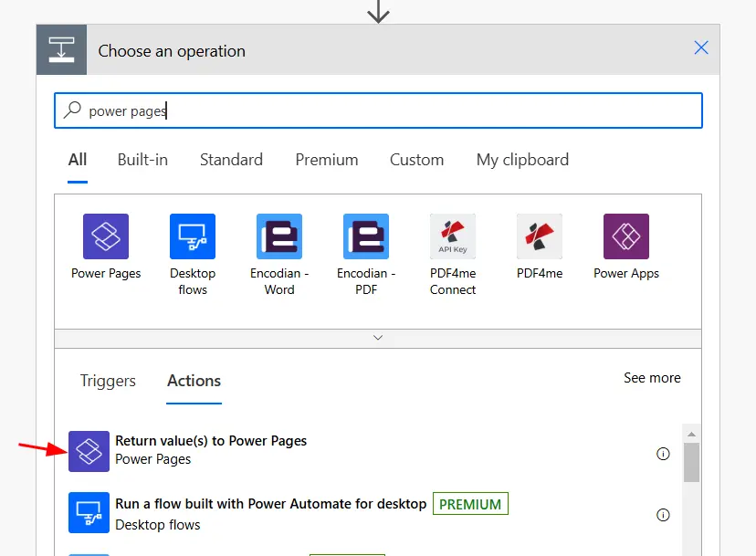Switch to the Triggers tab
The image size is (756, 556).
(108, 381)
